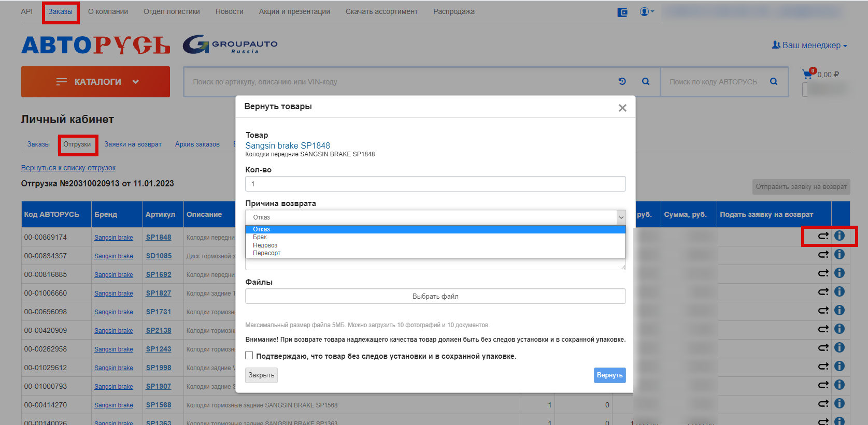Viewport: 868px width, 425px height.
Task: Click return arrow icon for row 00-01000793
Action: pos(823,385)
